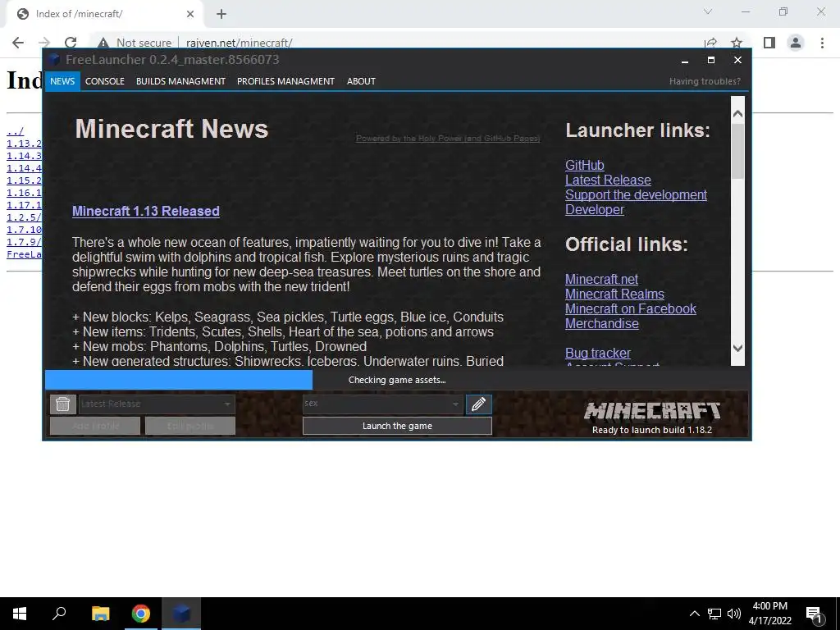Click the FreeLauncher cube taskbar icon
This screenshot has height=630, width=840.
point(181,614)
